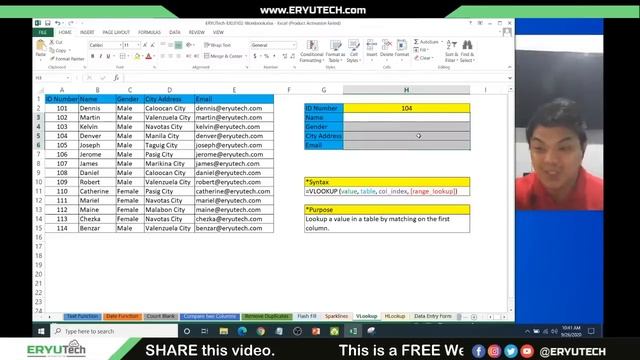Open the General number format dropdown
This screenshot has height=360, width=640.
(294, 45)
